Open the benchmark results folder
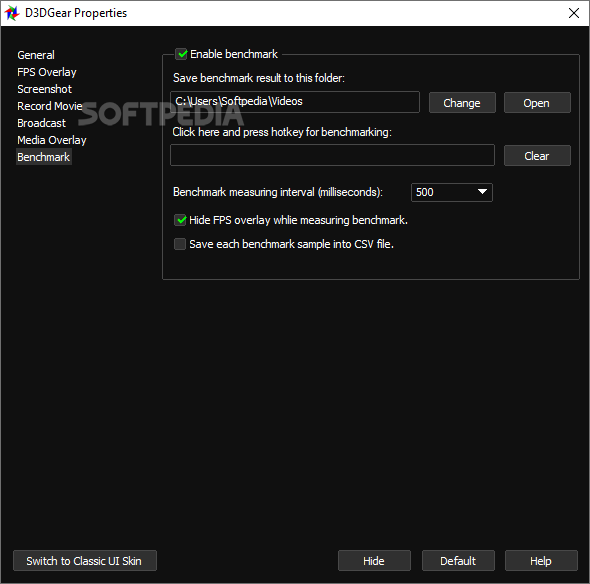The width and height of the screenshot is (590, 584). 537,103
